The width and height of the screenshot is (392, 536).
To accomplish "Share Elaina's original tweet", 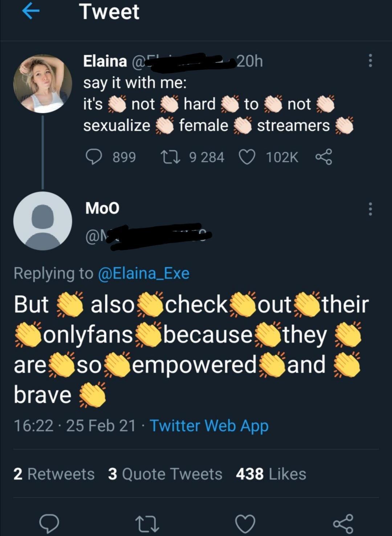I will 323,157.
